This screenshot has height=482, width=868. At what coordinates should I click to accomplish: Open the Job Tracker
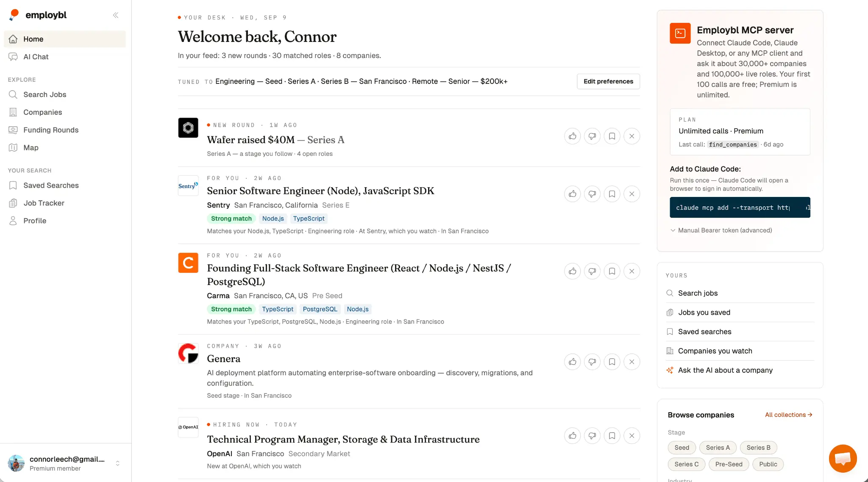tap(65, 203)
